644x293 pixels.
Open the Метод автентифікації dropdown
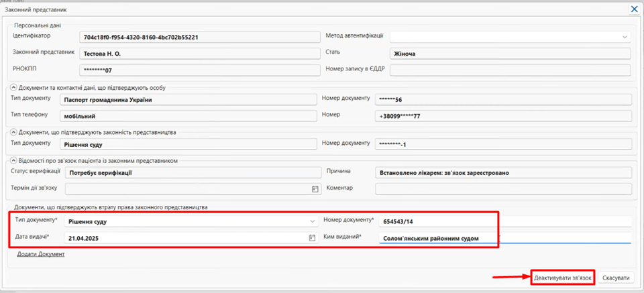point(510,36)
